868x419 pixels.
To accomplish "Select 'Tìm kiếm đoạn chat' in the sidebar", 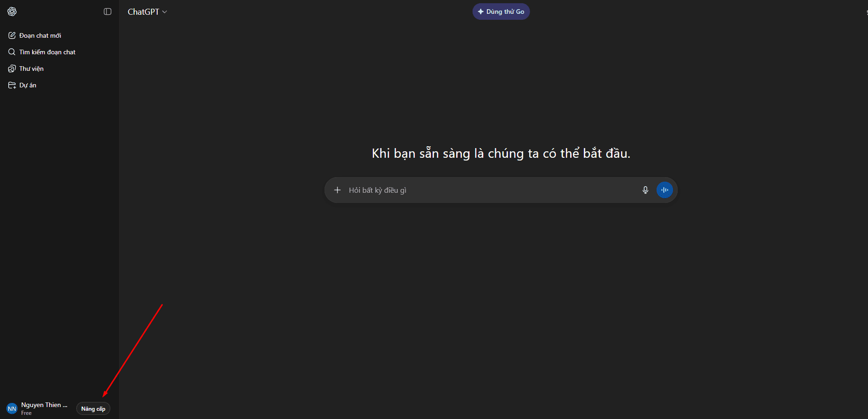I will (47, 52).
